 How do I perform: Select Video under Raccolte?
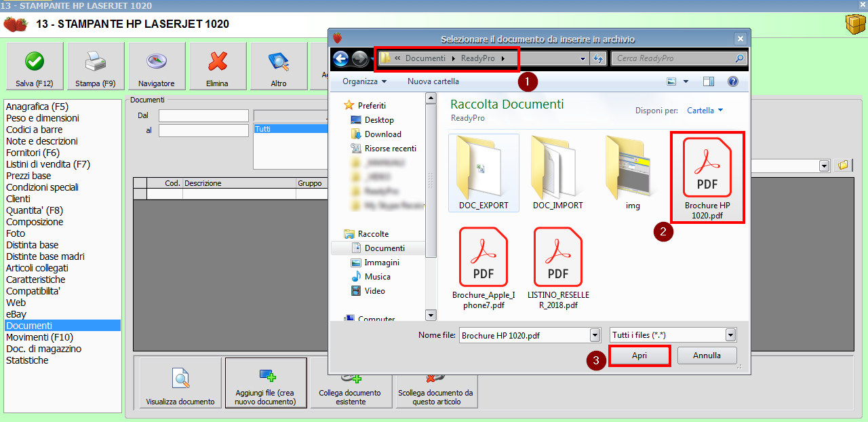368,291
